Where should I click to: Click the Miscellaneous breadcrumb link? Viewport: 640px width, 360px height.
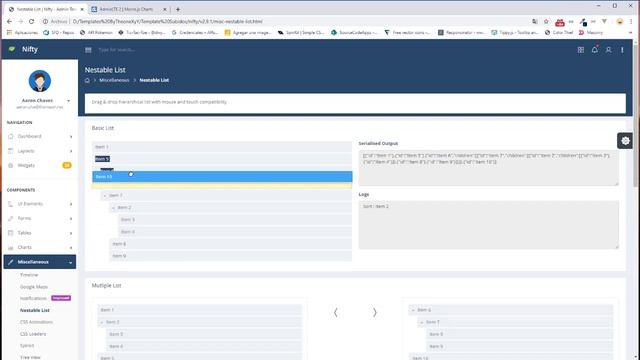click(x=114, y=80)
